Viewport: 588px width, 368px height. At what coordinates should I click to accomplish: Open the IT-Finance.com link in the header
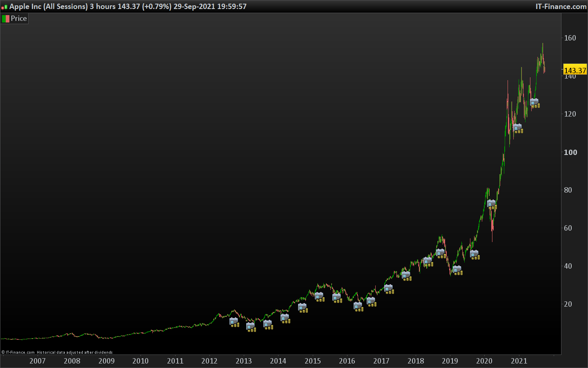coord(561,7)
